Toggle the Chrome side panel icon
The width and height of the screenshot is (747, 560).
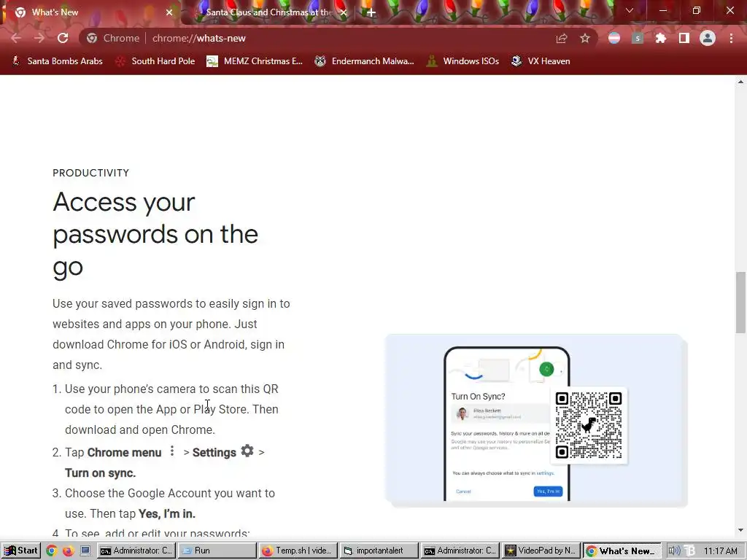coord(684,38)
